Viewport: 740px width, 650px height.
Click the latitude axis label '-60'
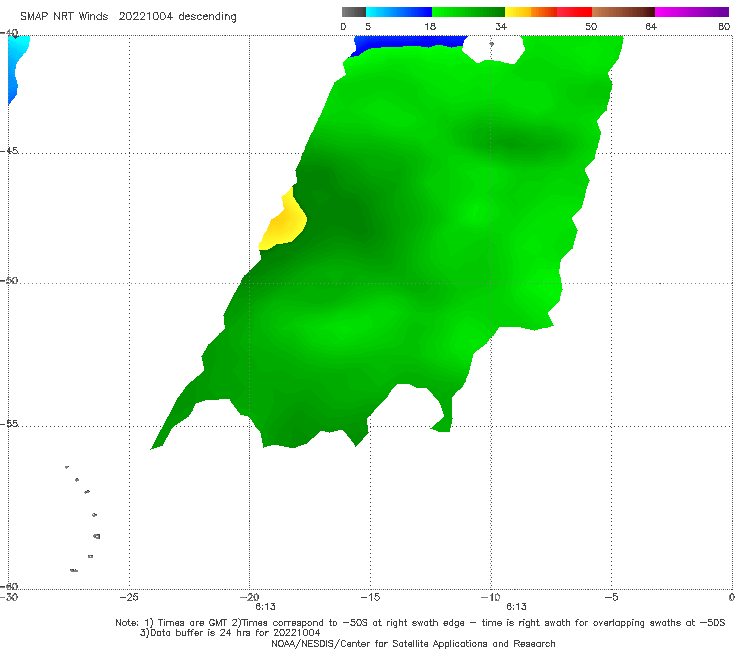point(9,586)
